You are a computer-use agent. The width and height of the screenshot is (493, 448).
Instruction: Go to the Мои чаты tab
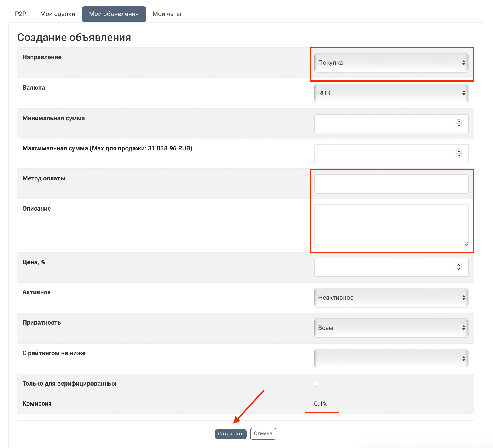pyautogui.click(x=167, y=14)
